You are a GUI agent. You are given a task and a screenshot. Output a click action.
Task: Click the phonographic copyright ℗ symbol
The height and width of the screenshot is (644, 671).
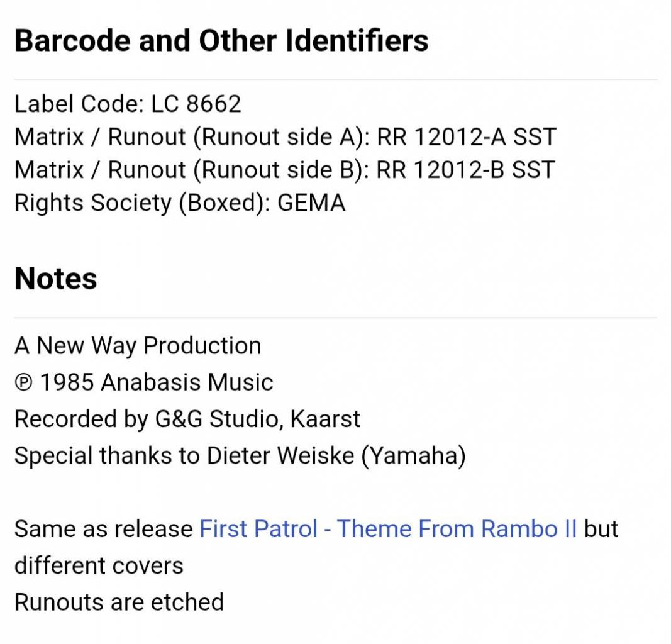tap(23, 382)
